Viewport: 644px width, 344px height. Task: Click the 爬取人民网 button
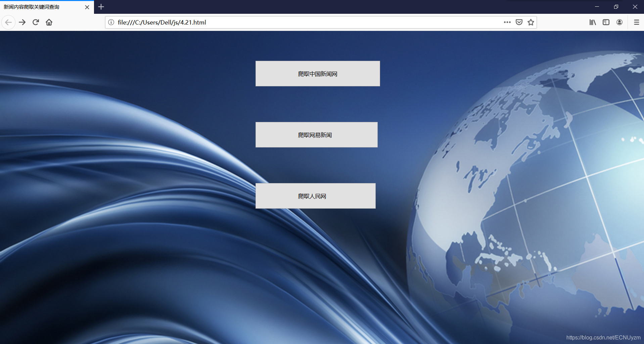315,196
